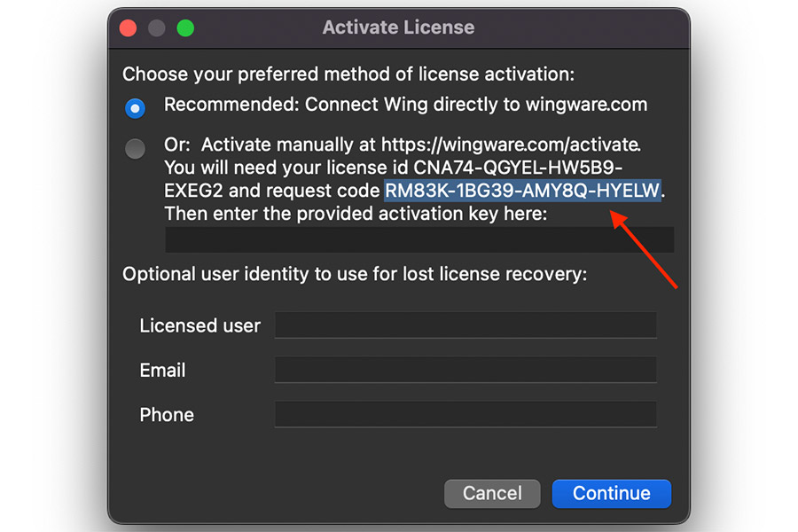This screenshot has width=798, height=532.
Task: Click the Phone label text
Action: (x=167, y=414)
